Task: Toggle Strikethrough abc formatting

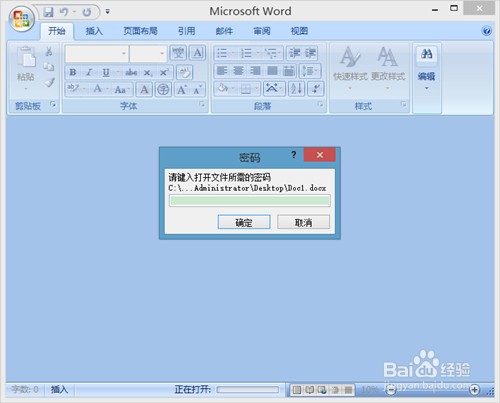Action: tap(131, 72)
